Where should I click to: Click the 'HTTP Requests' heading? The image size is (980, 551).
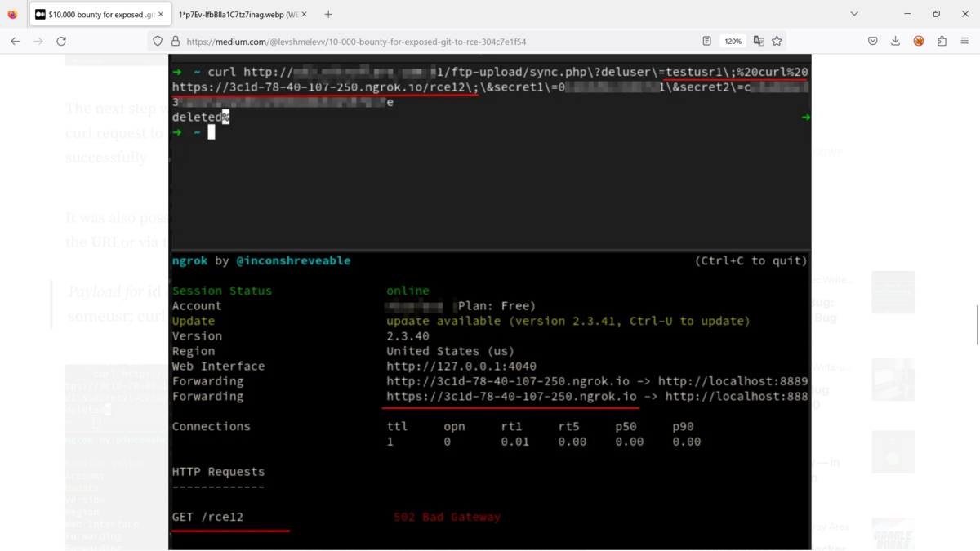(218, 472)
